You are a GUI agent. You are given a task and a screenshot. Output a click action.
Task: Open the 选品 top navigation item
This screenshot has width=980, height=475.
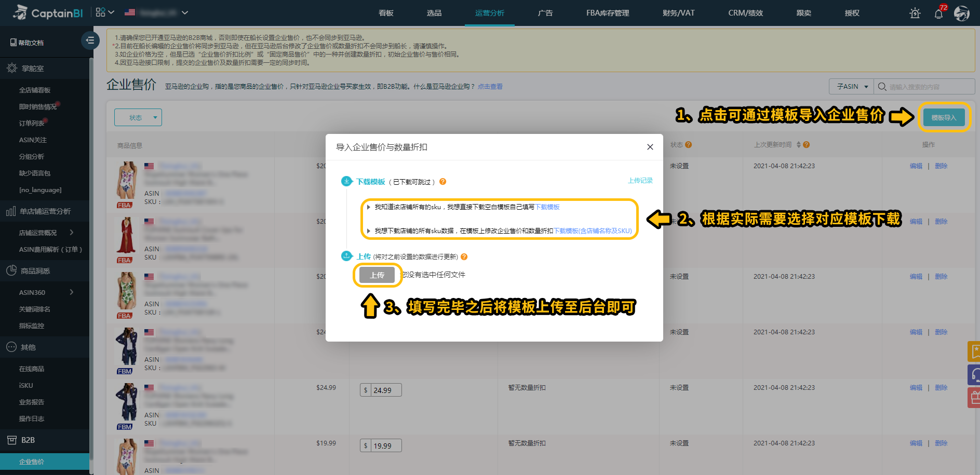point(434,13)
